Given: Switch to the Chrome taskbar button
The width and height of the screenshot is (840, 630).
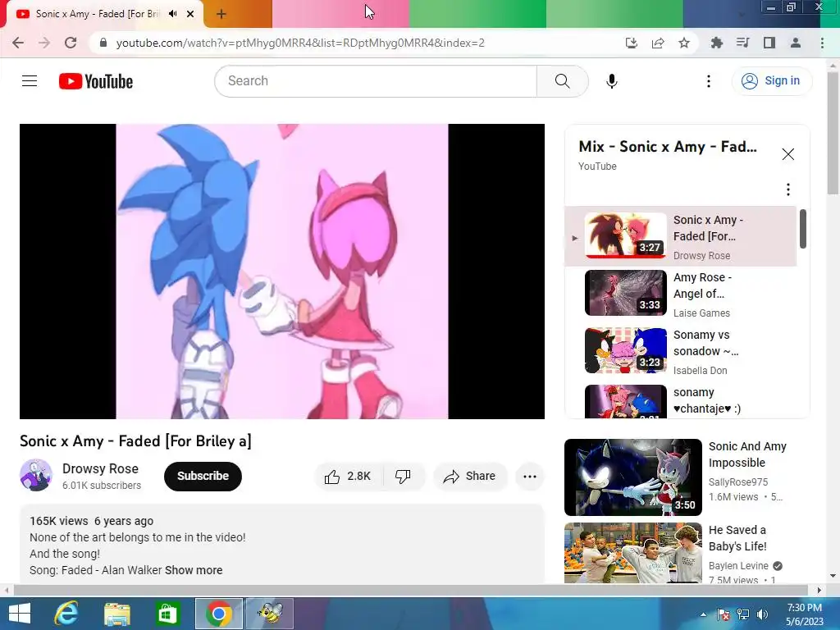Looking at the screenshot, I should (x=218, y=614).
